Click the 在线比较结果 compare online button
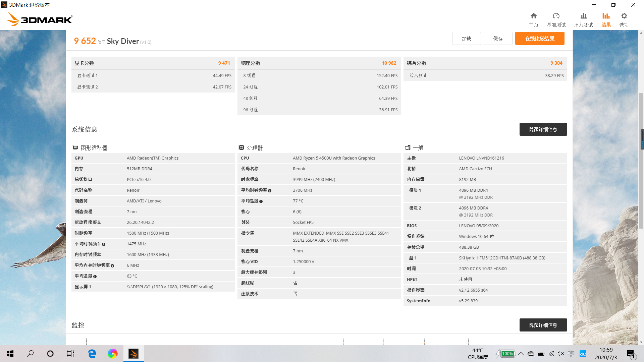This screenshot has height=362, width=644. click(x=540, y=39)
